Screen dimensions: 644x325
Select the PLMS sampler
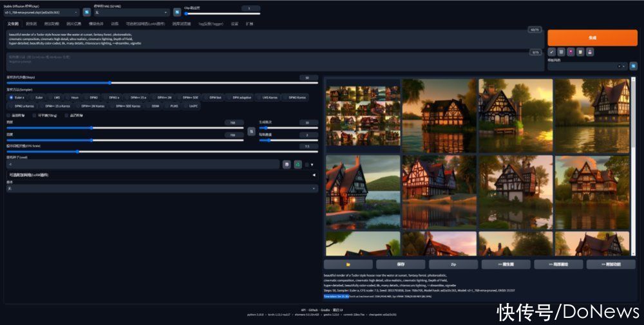point(172,106)
